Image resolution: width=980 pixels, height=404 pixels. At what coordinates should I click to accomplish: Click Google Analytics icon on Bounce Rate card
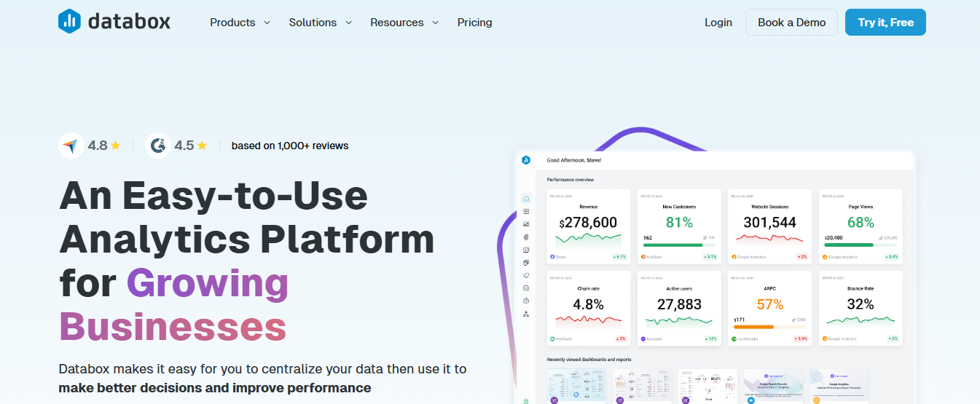tap(826, 339)
